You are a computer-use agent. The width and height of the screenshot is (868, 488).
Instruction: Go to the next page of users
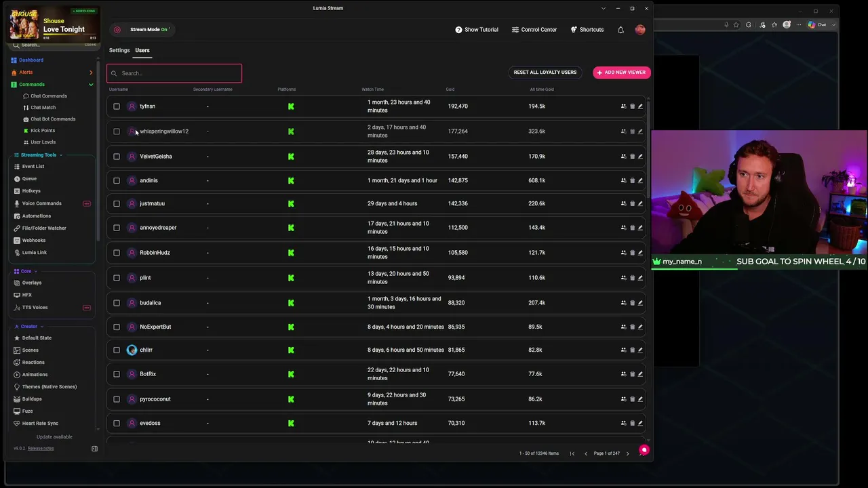click(627, 453)
